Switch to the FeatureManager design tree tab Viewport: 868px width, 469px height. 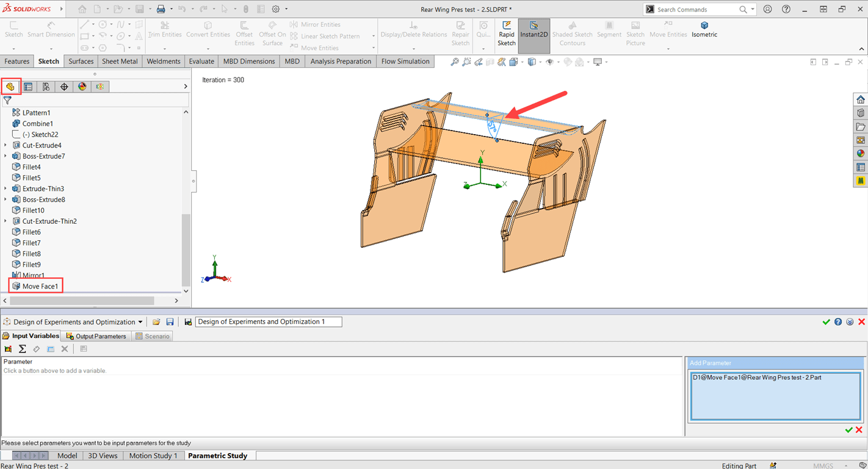10,87
